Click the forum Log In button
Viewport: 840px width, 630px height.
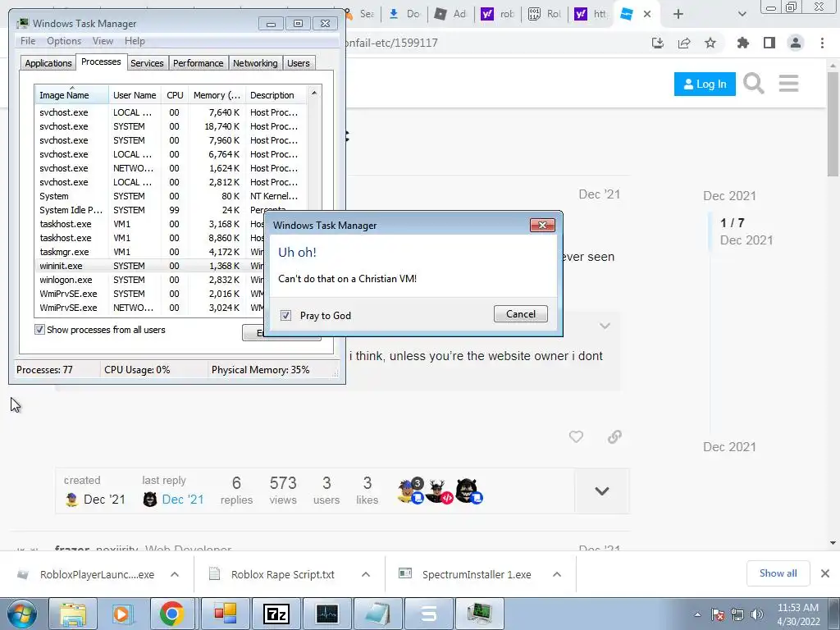705,84
